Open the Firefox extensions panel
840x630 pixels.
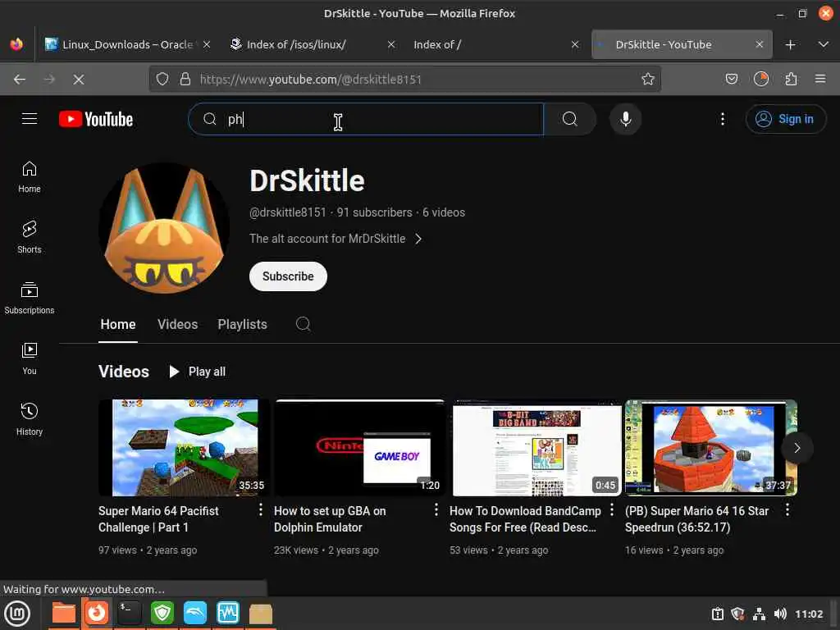click(x=791, y=80)
